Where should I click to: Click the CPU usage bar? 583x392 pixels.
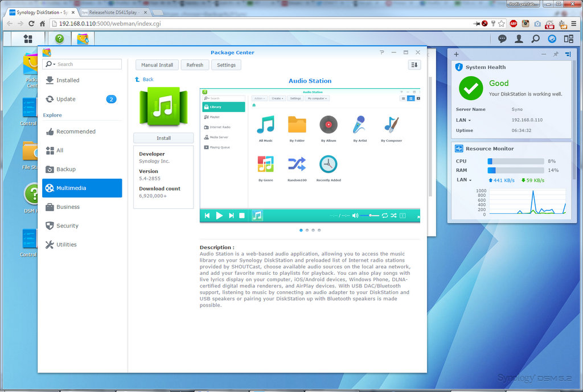tap(516, 161)
